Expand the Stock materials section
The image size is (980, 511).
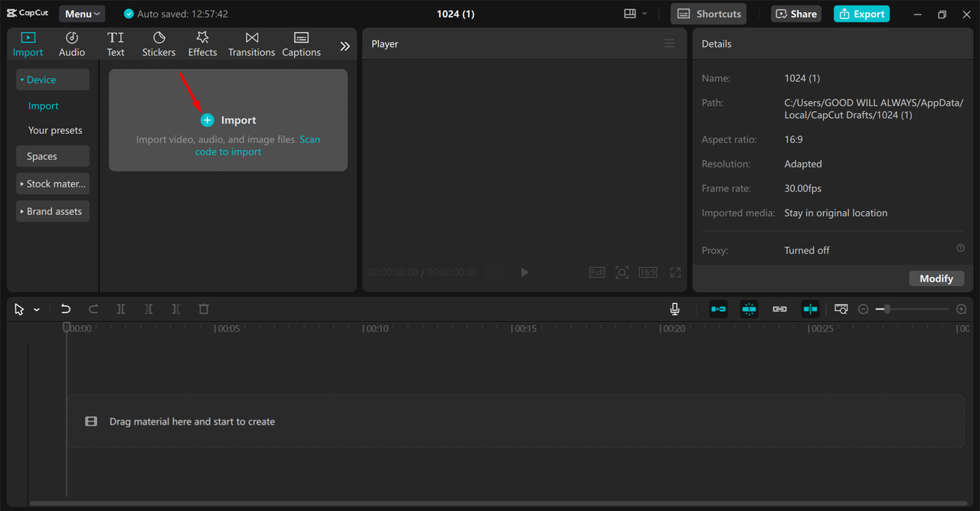point(53,184)
